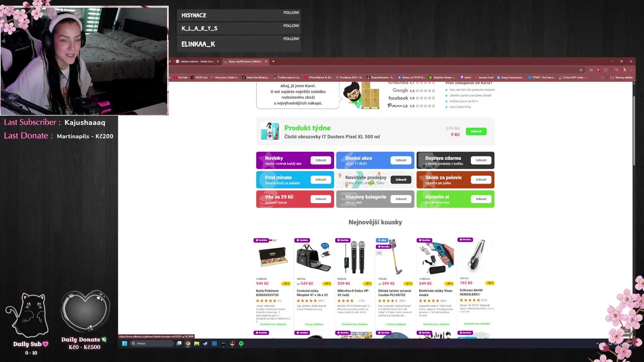Switch to the Google search browser tab
The width and height of the screenshot is (644, 362).
point(197,61)
